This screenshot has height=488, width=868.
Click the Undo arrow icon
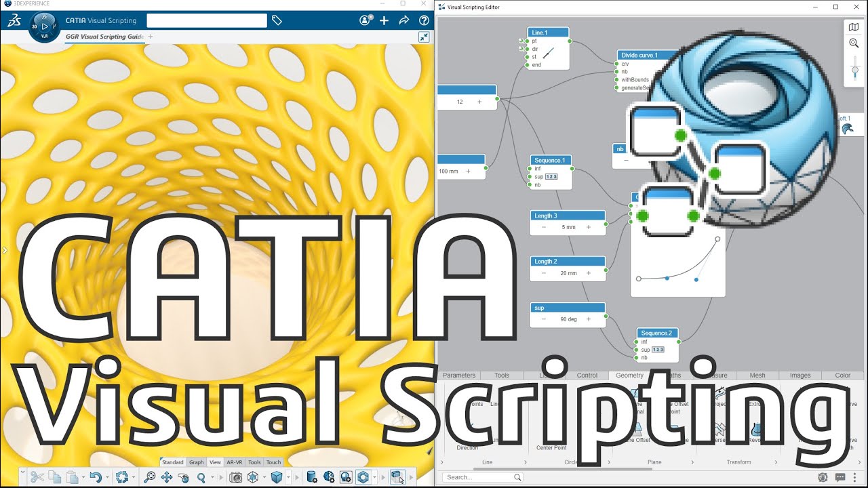(x=96, y=477)
